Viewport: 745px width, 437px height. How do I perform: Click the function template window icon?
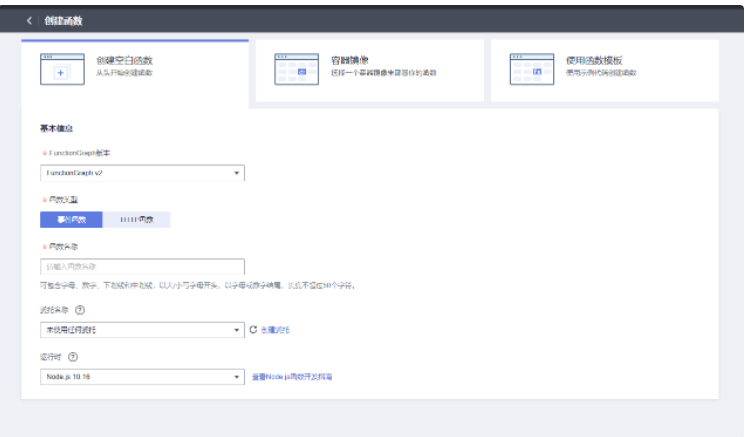pos(532,69)
